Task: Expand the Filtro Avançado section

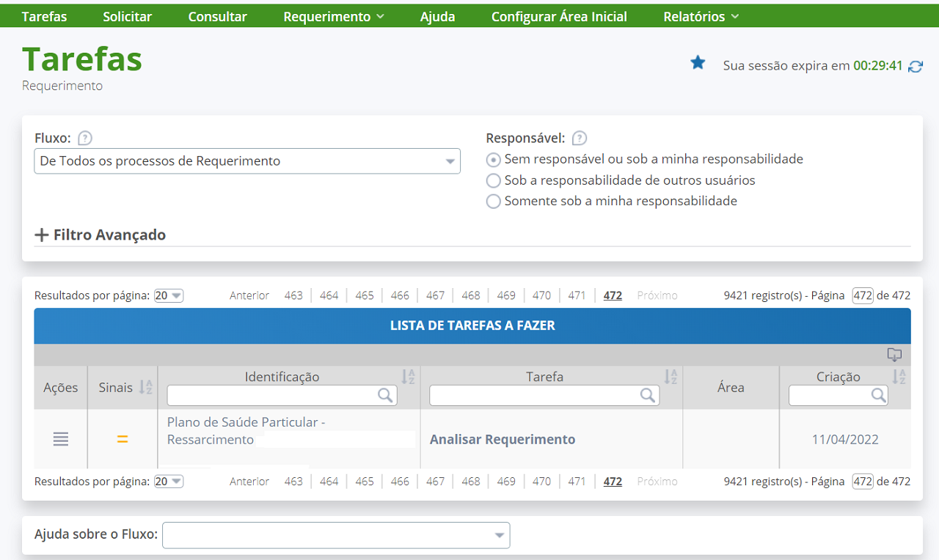Action: (x=101, y=235)
